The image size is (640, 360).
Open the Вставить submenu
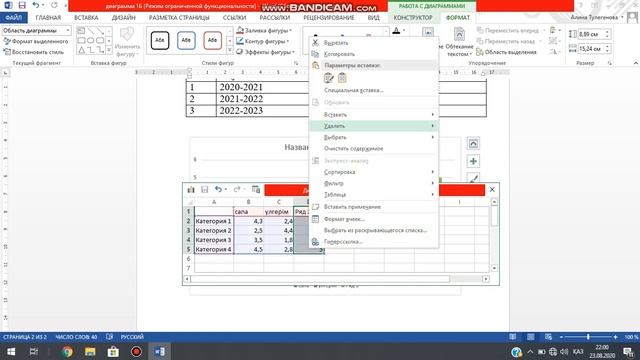[373, 115]
